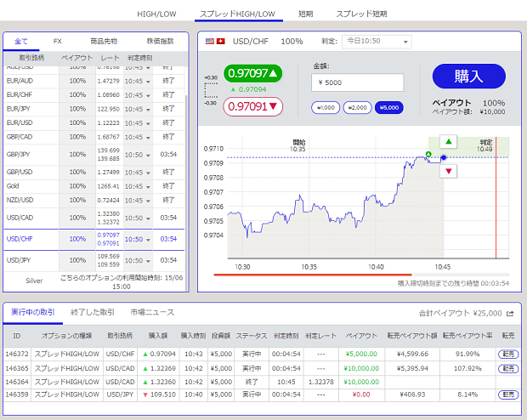Screen dimensions: 527x420
Task: Click the 判定時刻 column header in asset list
Action: [x=139, y=58]
